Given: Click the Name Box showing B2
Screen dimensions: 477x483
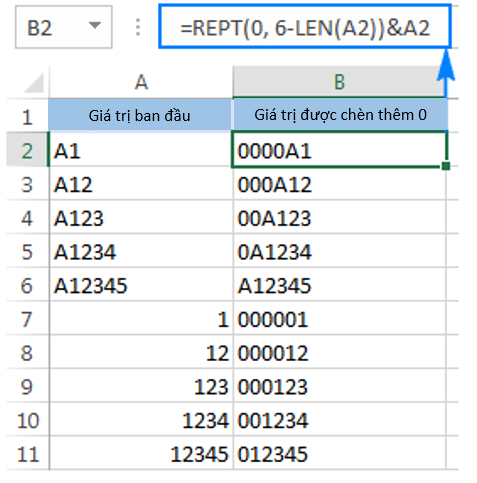Looking at the screenshot, I should (63, 27).
